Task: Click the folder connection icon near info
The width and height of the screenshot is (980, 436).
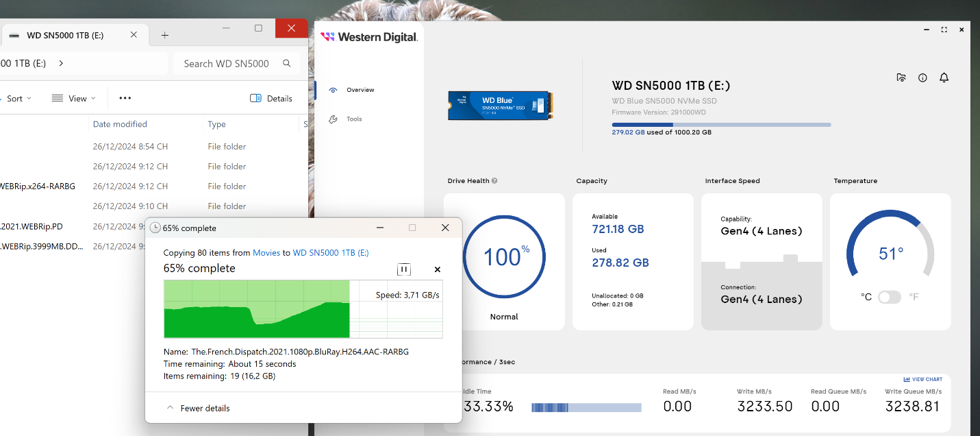Action: (x=901, y=77)
